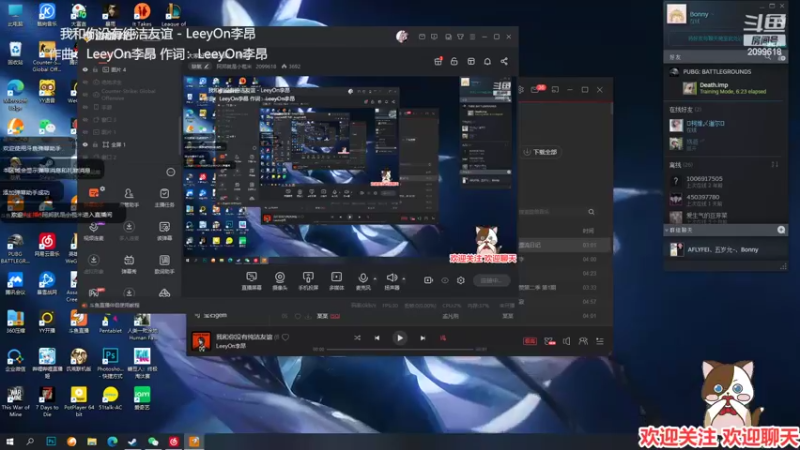Screen dimensions: 800x450
Task: Click the search magnifier in music playlist
Action: pyautogui.click(x=591, y=212)
